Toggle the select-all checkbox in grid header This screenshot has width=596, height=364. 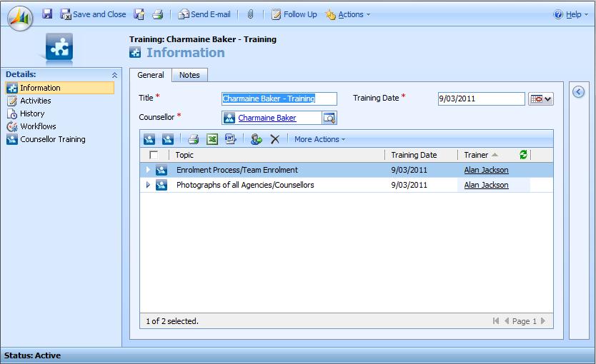point(154,155)
